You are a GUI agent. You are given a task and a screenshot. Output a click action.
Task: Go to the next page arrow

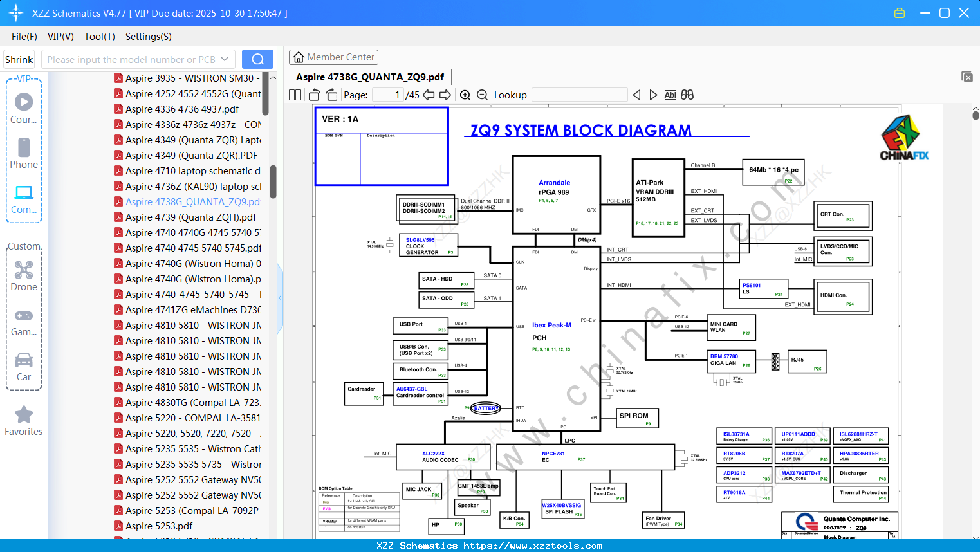445,95
